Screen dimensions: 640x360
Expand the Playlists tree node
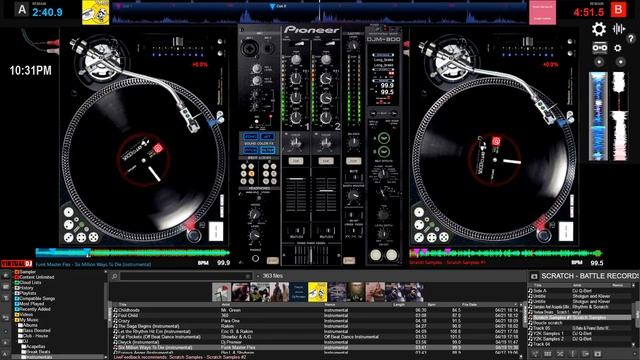tap(13, 293)
